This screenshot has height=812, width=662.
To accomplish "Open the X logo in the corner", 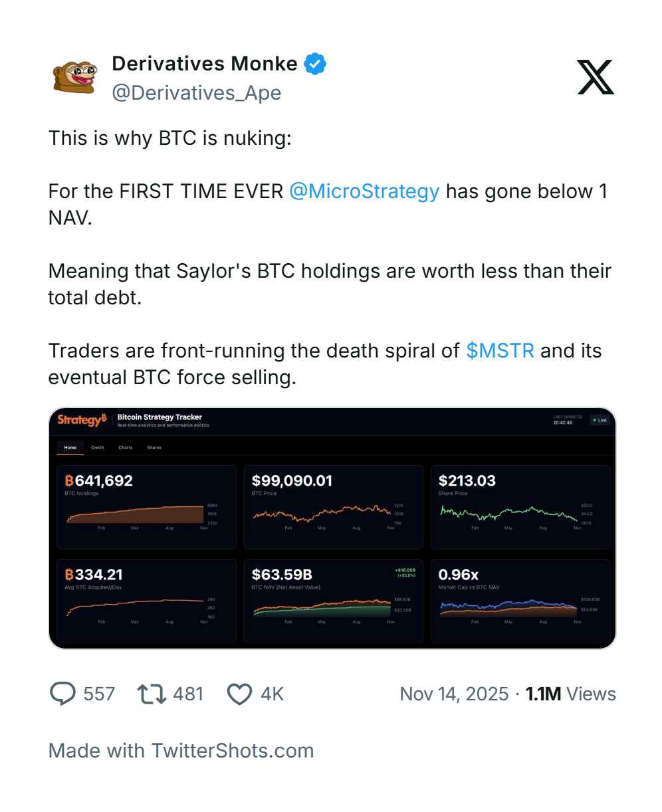I will [x=595, y=77].
